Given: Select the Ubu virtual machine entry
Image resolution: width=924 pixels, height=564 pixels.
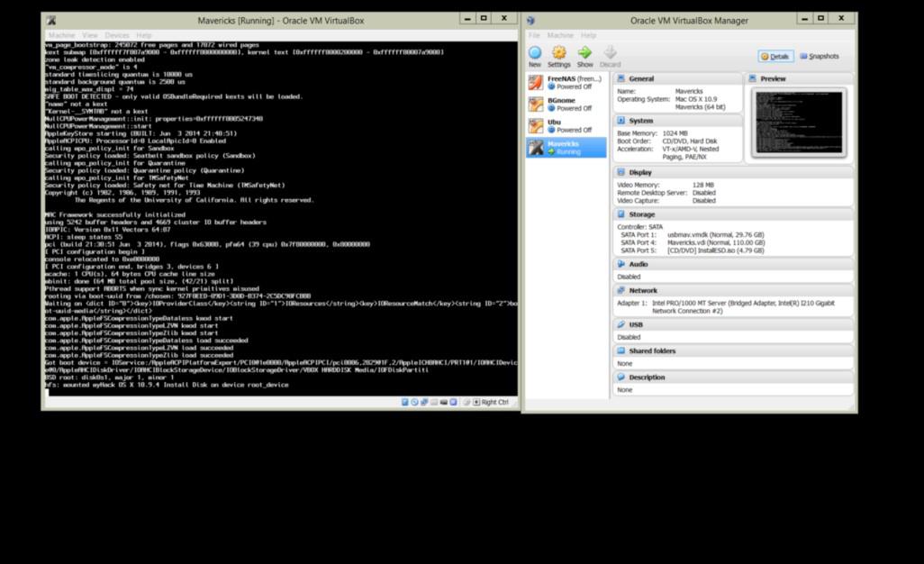Looking at the screenshot, I should (567, 125).
